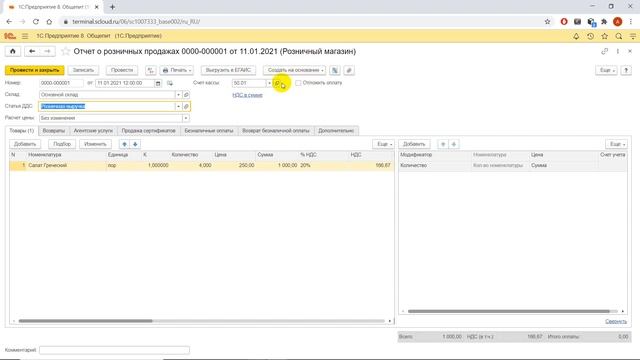
Task: Move goods row down arrow
Action: click(x=135, y=144)
